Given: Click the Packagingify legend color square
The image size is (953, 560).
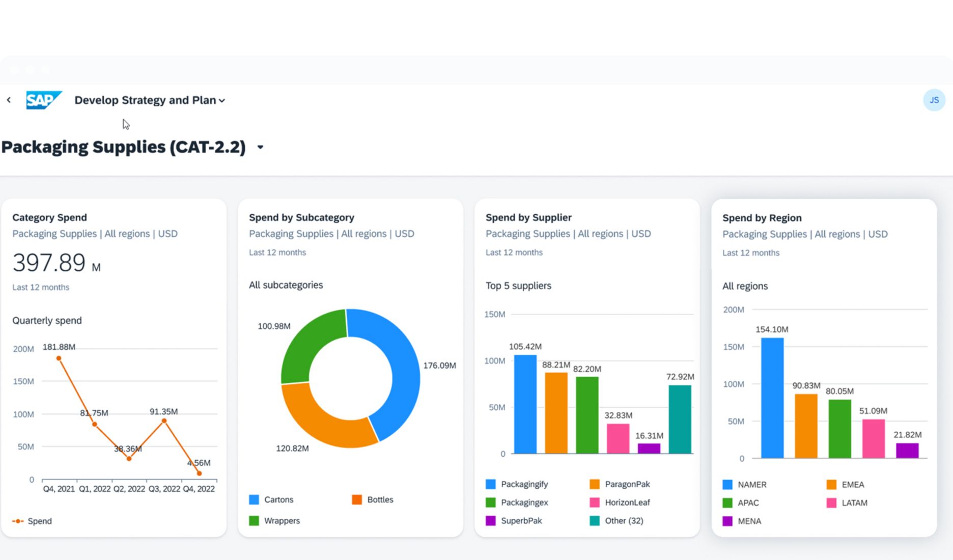Looking at the screenshot, I should pyautogui.click(x=491, y=484).
